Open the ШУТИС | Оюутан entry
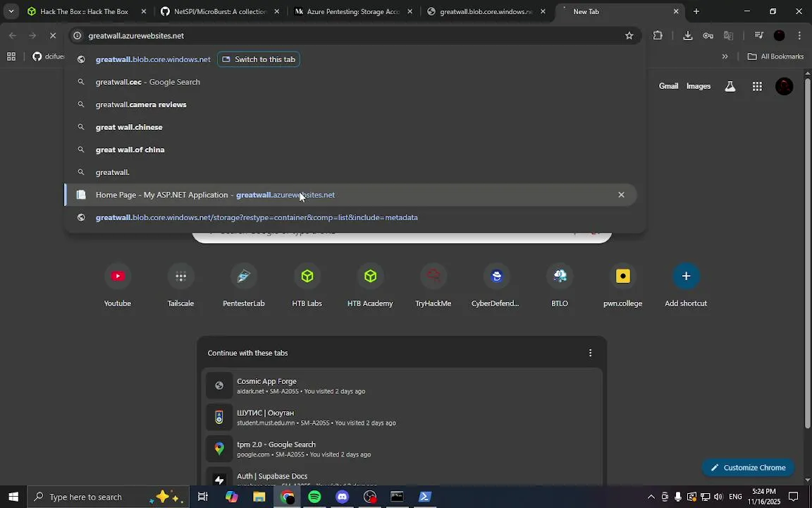 click(x=402, y=417)
